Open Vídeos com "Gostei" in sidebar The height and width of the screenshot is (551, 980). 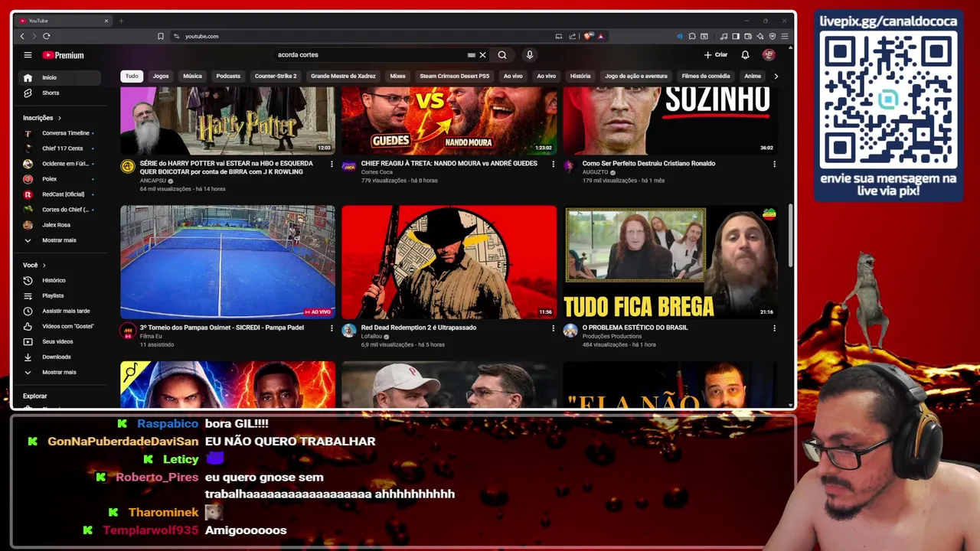[60, 326]
